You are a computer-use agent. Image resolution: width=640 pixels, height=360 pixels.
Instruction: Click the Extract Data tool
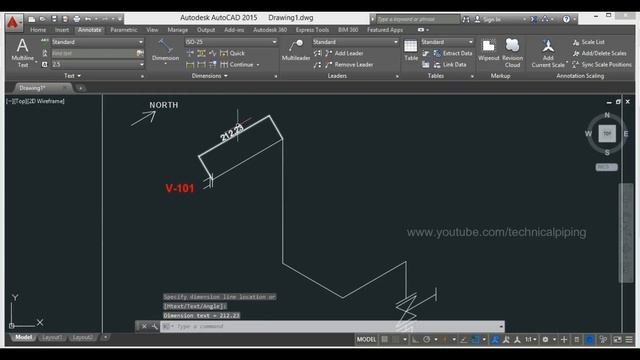(x=453, y=53)
